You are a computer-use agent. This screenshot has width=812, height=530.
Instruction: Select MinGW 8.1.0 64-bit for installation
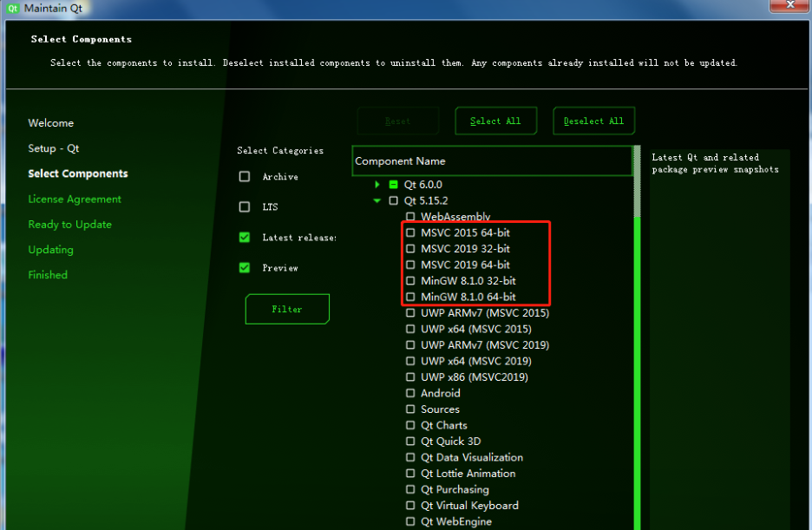pyautogui.click(x=409, y=297)
